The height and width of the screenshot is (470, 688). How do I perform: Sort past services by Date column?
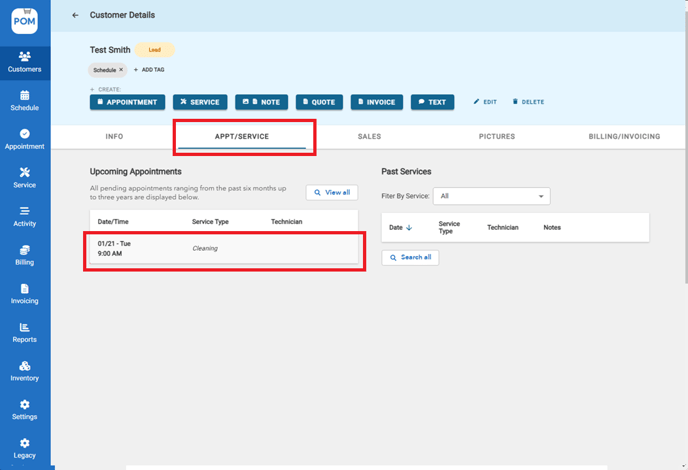(400, 228)
